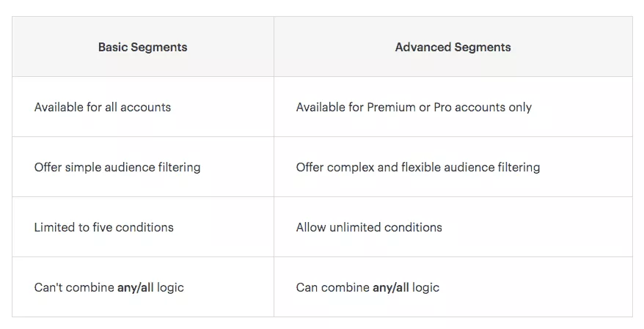Click the word "Can't" in the bottom row
Screen dimensions: 644x329
pyautogui.click(x=48, y=287)
